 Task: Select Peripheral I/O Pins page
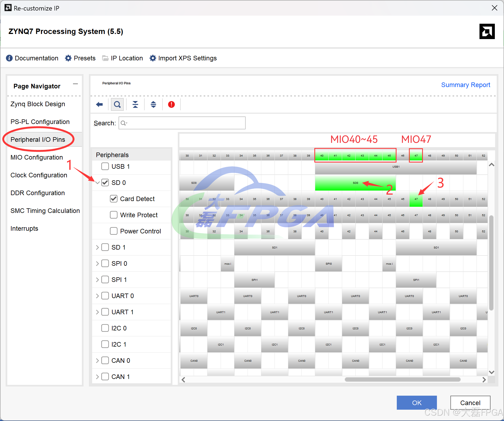pyautogui.click(x=38, y=140)
